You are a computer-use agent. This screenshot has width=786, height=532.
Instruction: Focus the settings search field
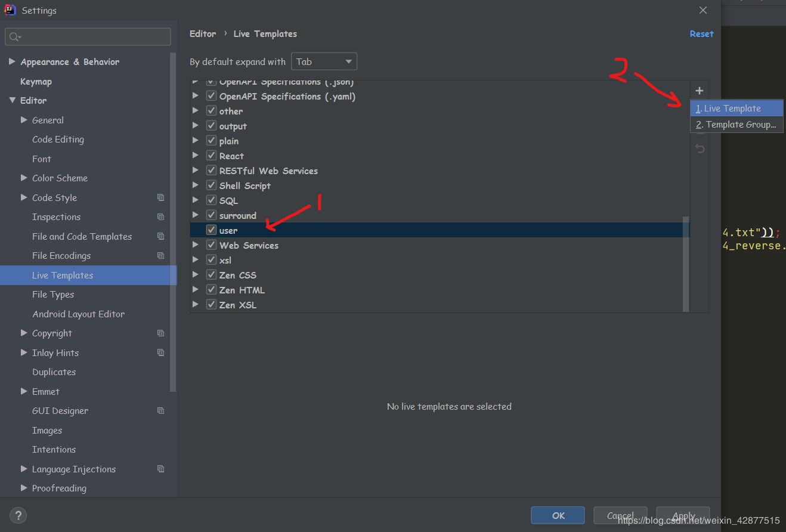click(88, 36)
